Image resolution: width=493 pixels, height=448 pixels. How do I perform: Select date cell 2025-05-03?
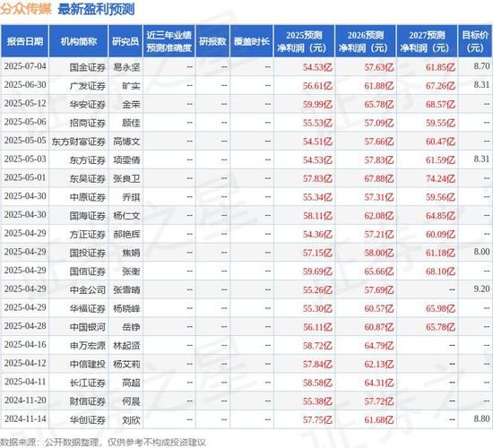(25, 159)
